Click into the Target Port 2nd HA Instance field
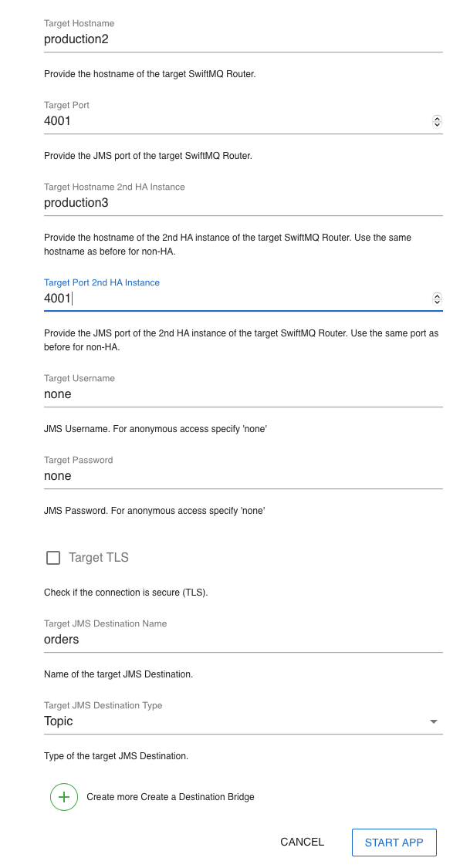Image resolution: width=460 pixels, height=868 pixels. [238, 299]
